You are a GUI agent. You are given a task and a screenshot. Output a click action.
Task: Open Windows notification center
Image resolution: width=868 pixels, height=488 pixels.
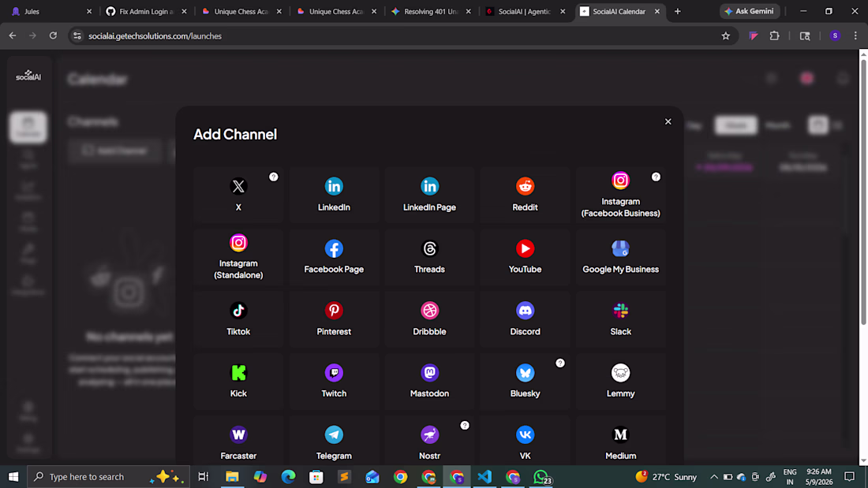pyautogui.click(x=850, y=476)
